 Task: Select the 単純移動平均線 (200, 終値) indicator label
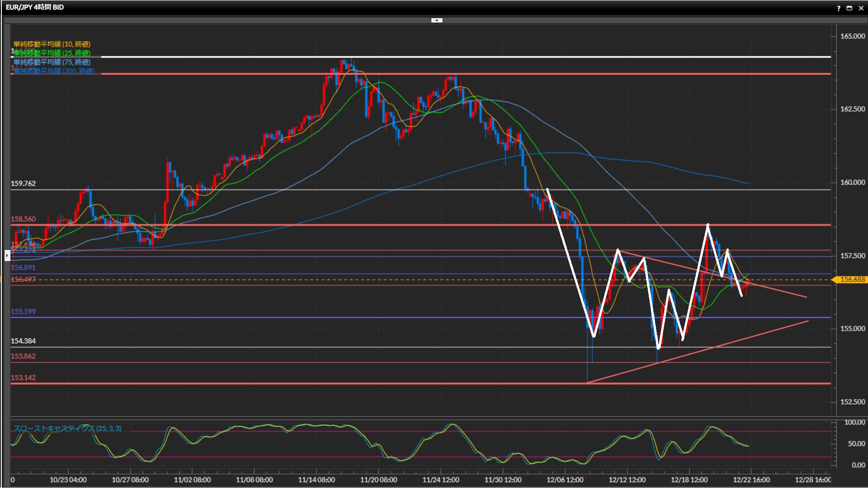[x=54, y=70]
